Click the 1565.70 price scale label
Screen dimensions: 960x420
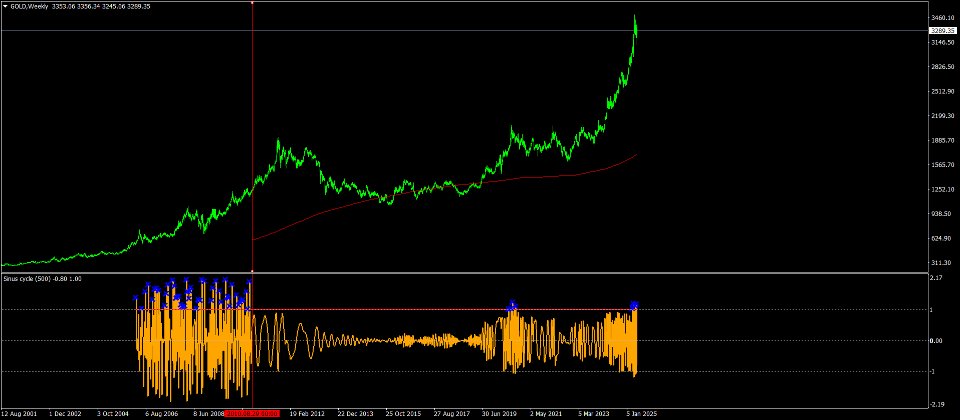click(943, 165)
